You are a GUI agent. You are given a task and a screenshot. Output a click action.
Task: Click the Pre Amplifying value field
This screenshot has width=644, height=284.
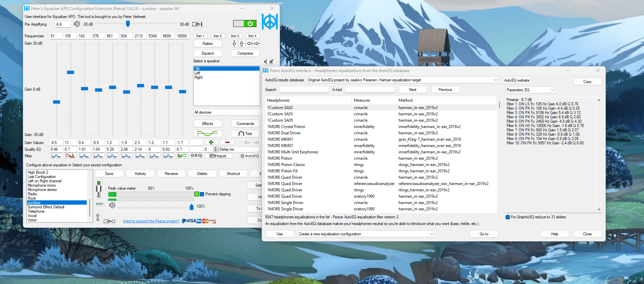coord(63,24)
